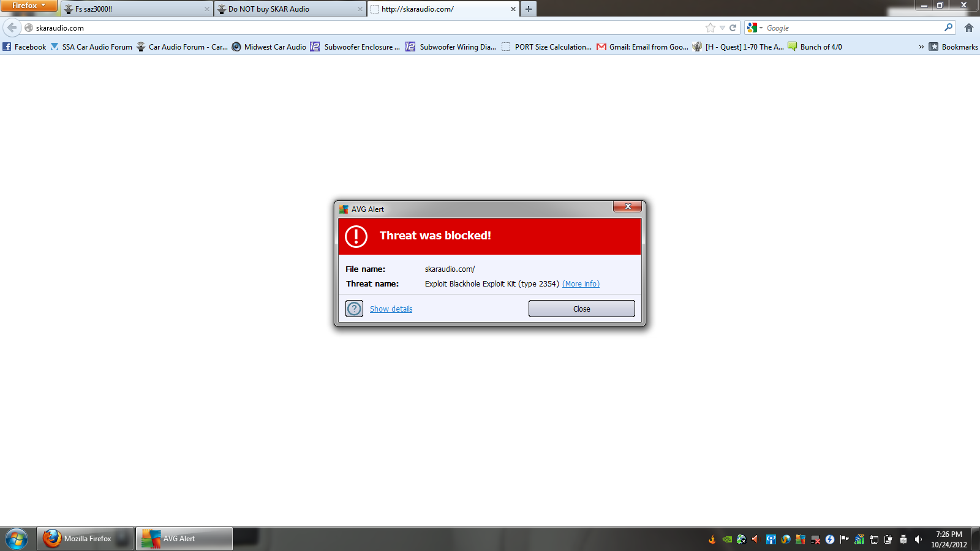The image size is (980, 551).
Task: Open the NVIDIA tray icon
Action: click(727, 539)
